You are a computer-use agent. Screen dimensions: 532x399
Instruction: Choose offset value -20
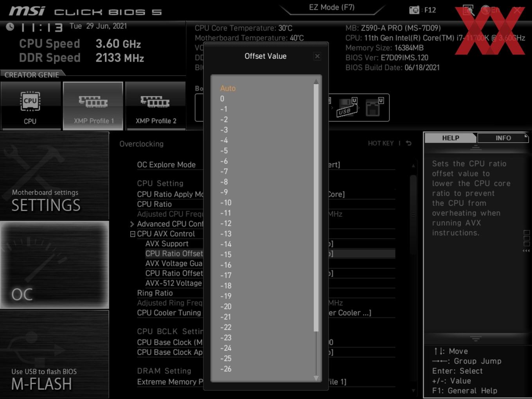coord(226,306)
